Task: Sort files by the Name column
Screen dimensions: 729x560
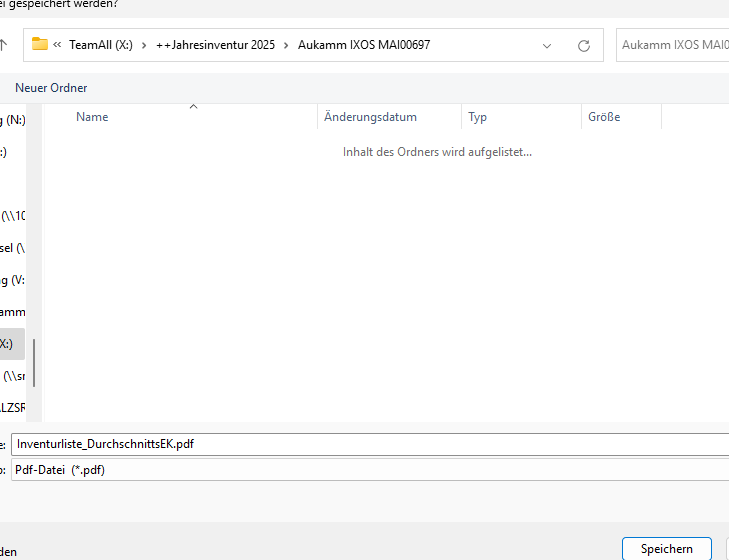Action: click(x=92, y=117)
